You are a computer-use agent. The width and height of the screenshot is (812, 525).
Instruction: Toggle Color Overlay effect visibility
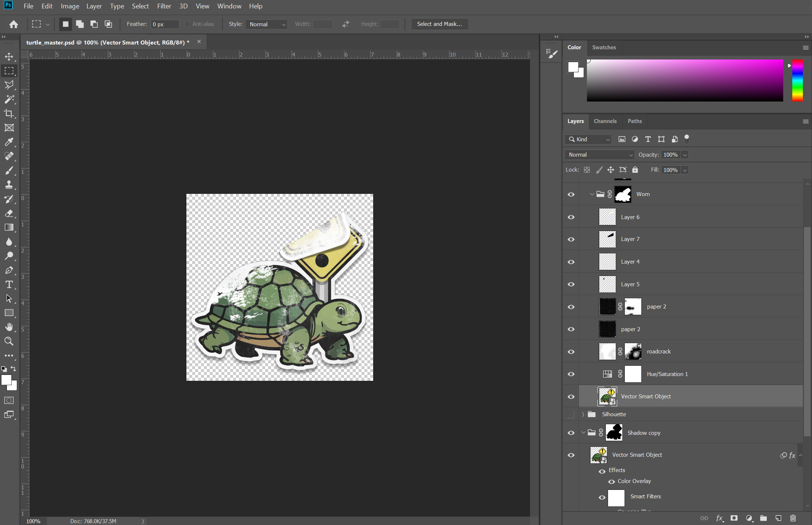(x=612, y=482)
